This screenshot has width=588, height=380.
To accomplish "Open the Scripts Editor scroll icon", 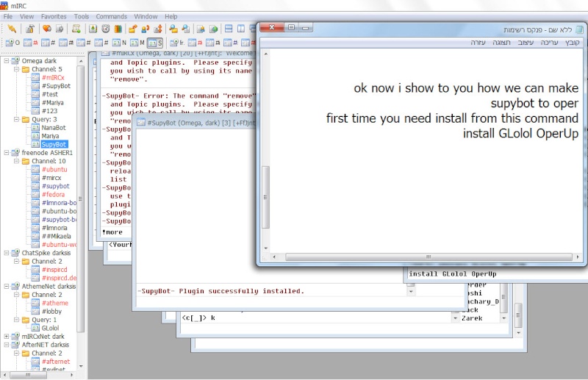I will tap(76, 29).
